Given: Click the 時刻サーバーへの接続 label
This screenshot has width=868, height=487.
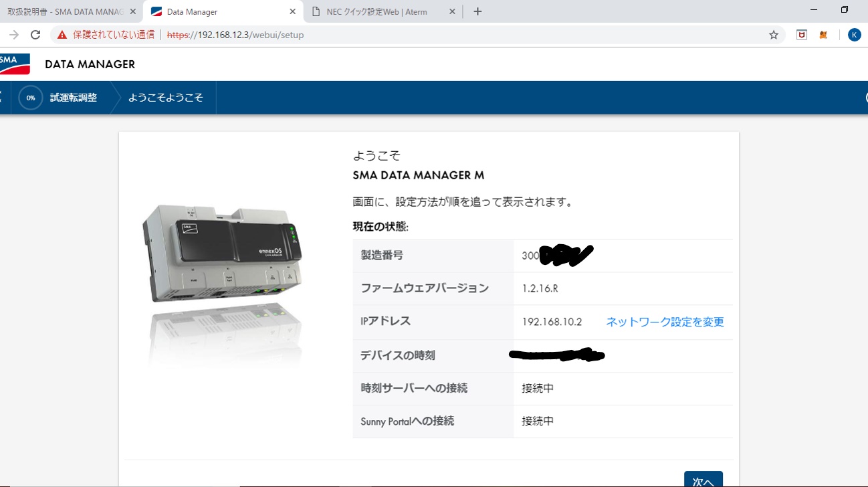Looking at the screenshot, I should point(414,388).
